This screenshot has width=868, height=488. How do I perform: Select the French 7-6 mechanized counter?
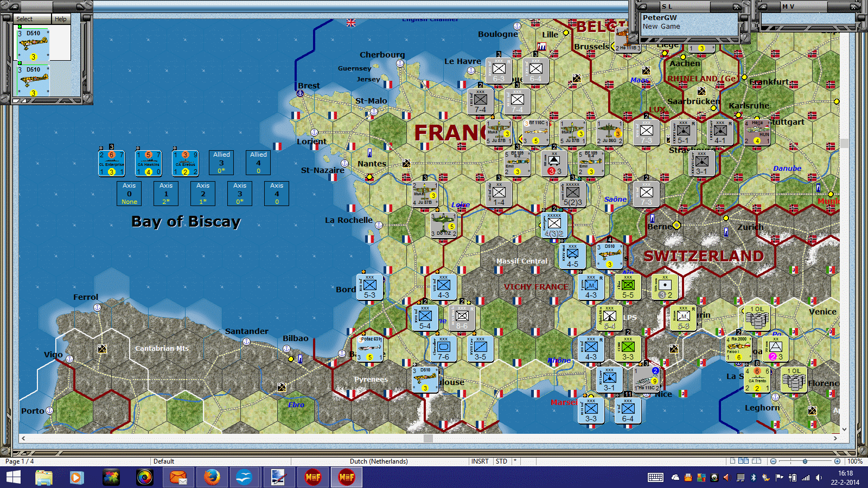(443, 349)
